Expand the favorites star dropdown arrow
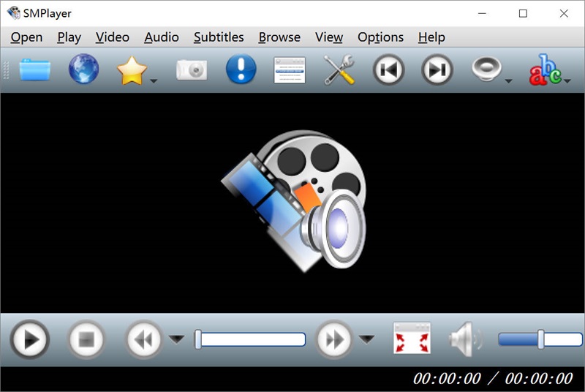 coord(154,80)
